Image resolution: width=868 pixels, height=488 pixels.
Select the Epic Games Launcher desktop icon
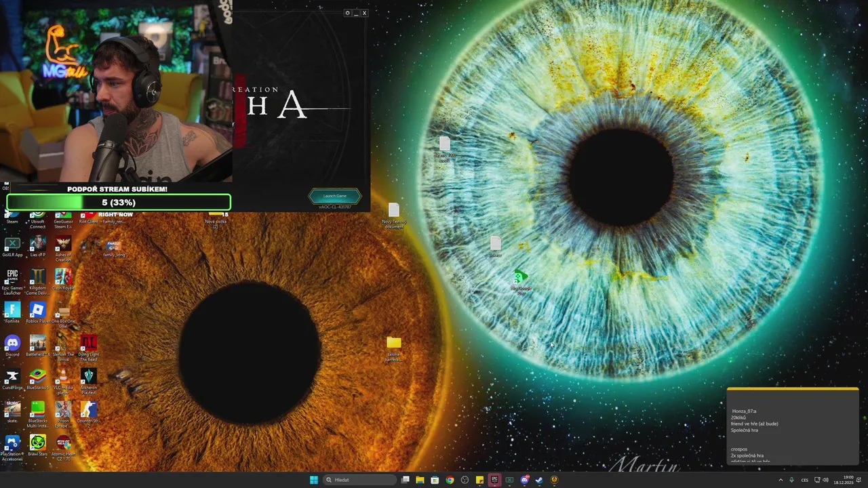click(12, 282)
